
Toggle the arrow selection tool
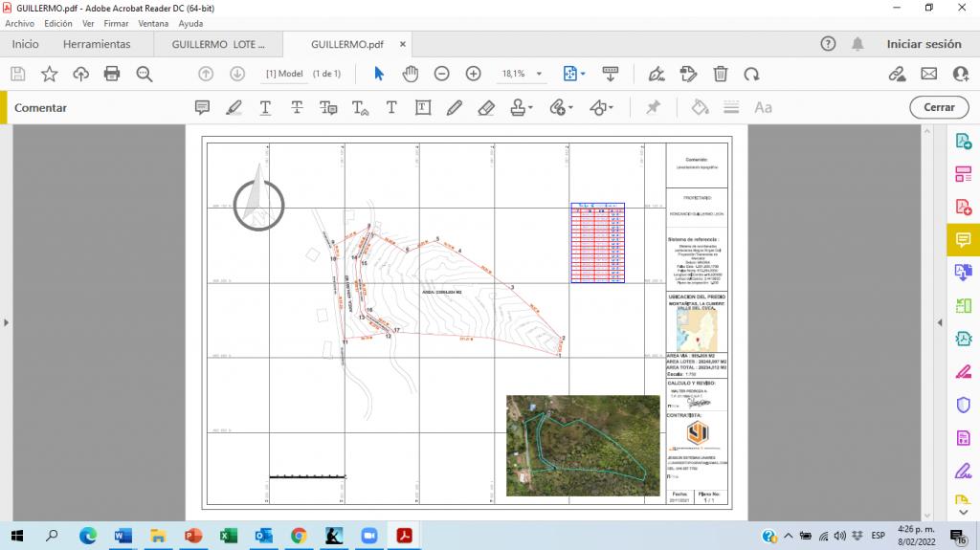click(x=379, y=74)
